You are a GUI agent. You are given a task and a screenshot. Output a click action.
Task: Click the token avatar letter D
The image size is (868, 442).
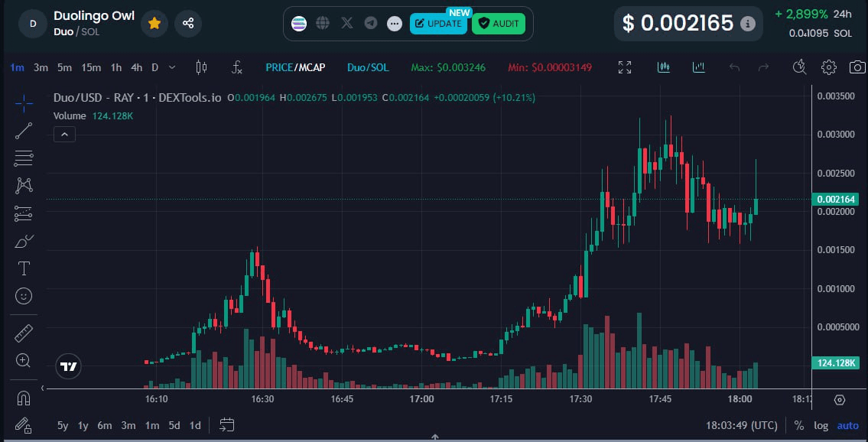(33, 23)
